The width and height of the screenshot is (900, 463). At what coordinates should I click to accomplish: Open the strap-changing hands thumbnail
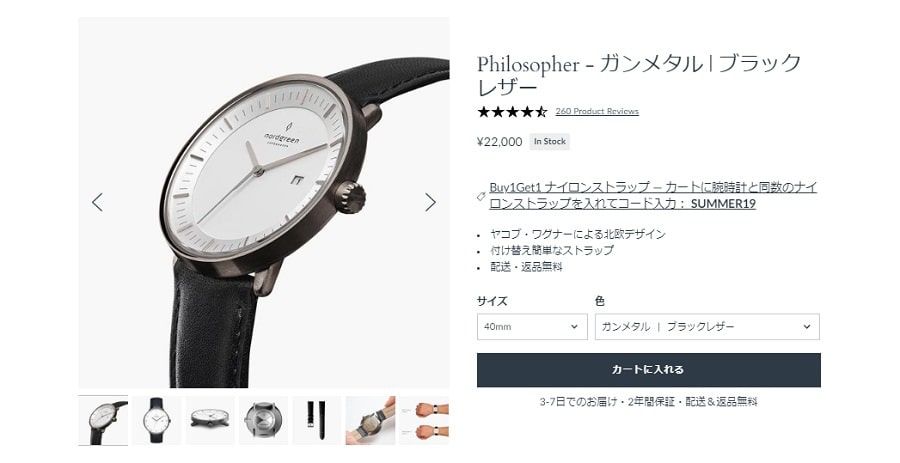pyautogui.click(x=370, y=420)
